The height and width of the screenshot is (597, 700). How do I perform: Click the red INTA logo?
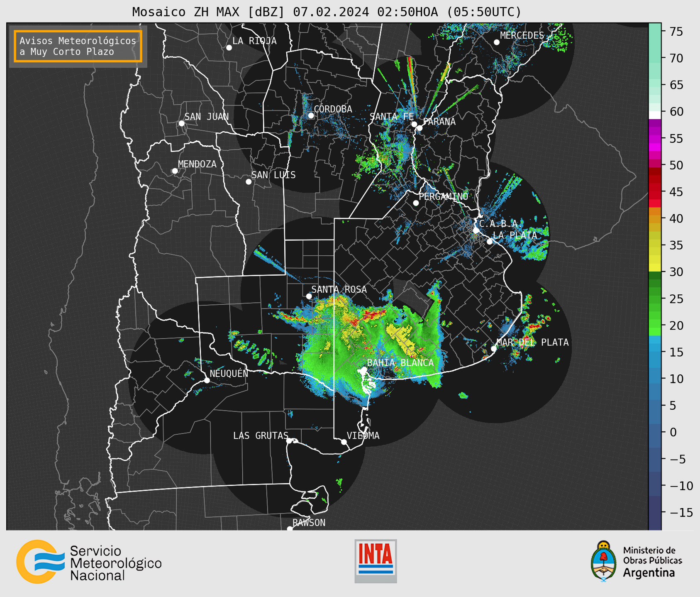(376, 561)
